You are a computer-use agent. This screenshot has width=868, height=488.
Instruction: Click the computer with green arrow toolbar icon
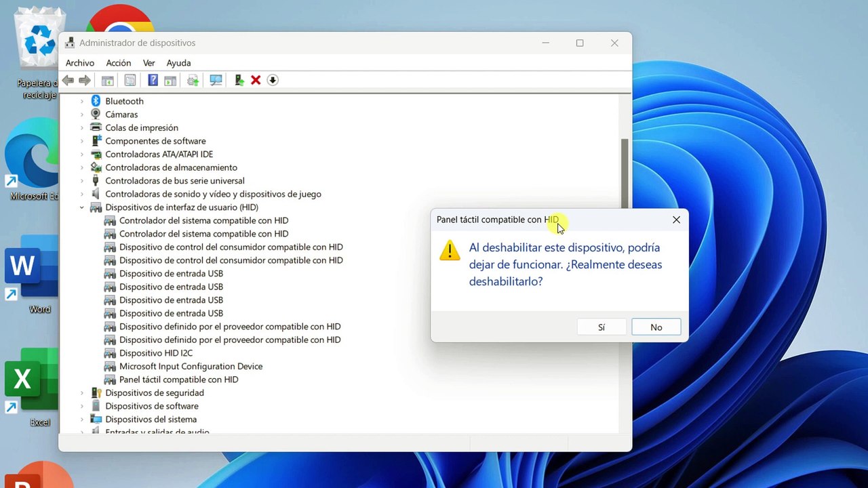pyautogui.click(x=239, y=80)
